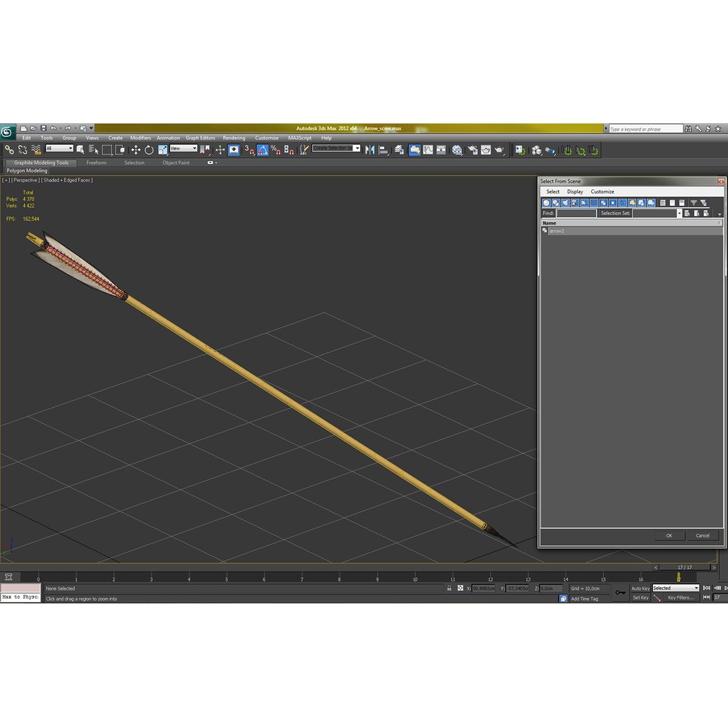
Task: Activate the Select and Scale tool
Action: coord(162,150)
